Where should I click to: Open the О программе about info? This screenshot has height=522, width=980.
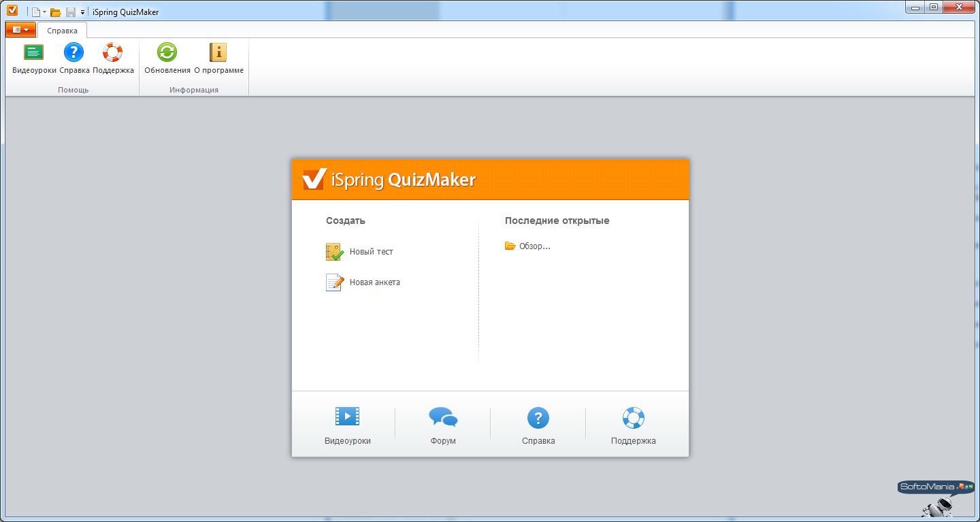pyautogui.click(x=218, y=59)
